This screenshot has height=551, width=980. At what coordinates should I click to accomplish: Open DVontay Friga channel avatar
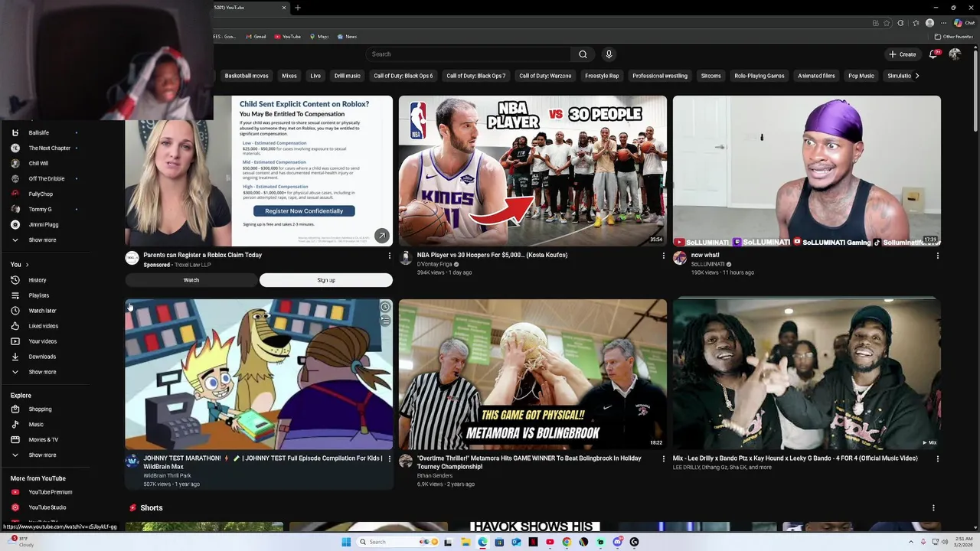(x=406, y=258)
